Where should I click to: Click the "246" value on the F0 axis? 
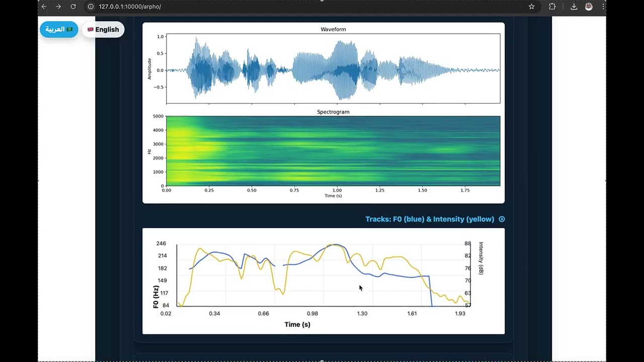coord(161,243)
